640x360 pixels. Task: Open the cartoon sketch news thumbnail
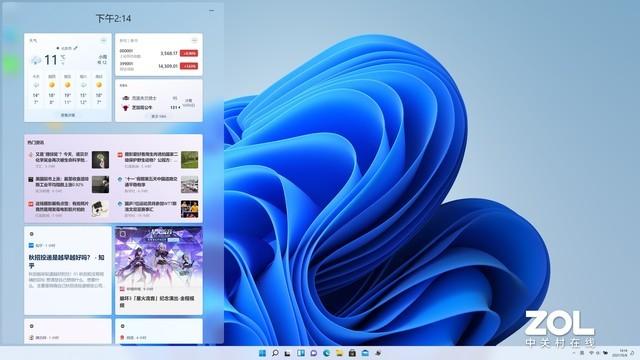(x=100, y=209)
